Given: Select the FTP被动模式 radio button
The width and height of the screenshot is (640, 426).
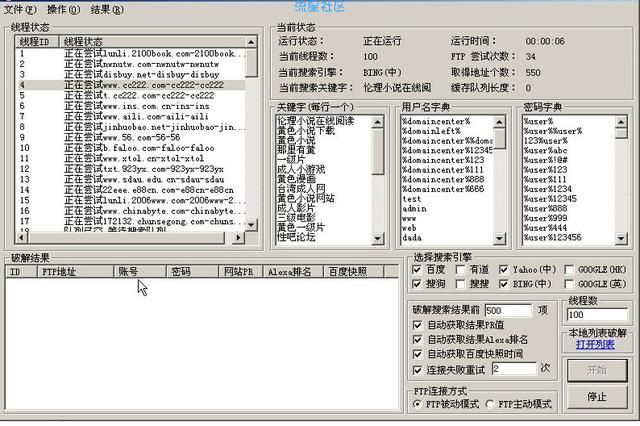Looking at the screenshot, I should [417, 404].
